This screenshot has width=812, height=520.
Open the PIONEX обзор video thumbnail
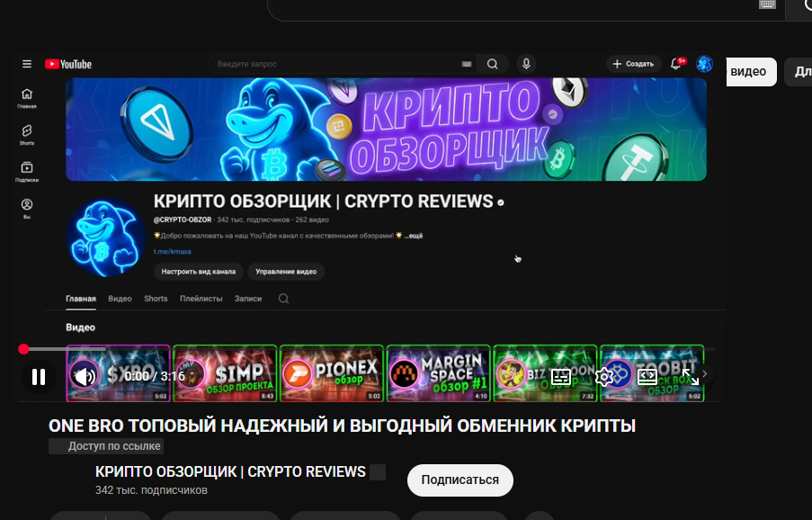pyautogui.click(x=332, y=372)
